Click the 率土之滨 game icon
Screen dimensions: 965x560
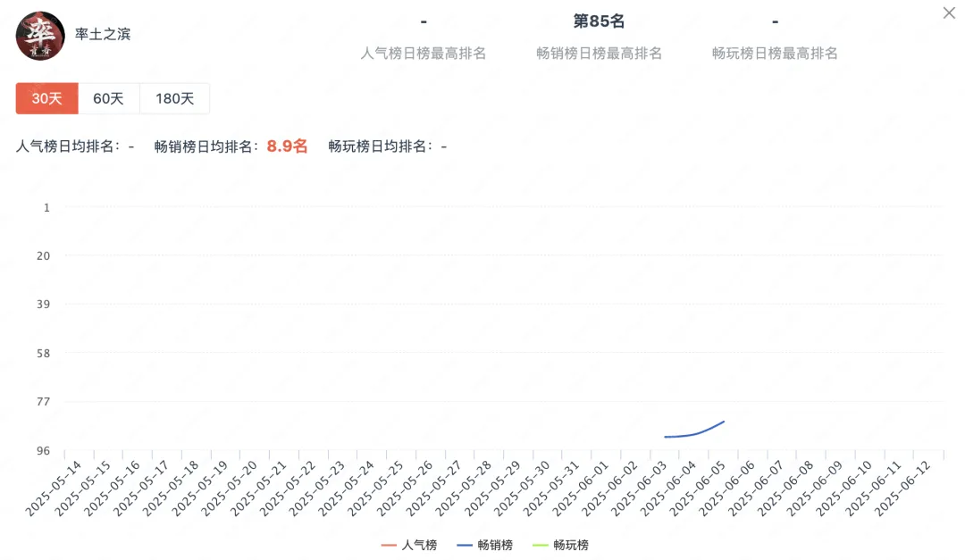(x=40, y=35)
